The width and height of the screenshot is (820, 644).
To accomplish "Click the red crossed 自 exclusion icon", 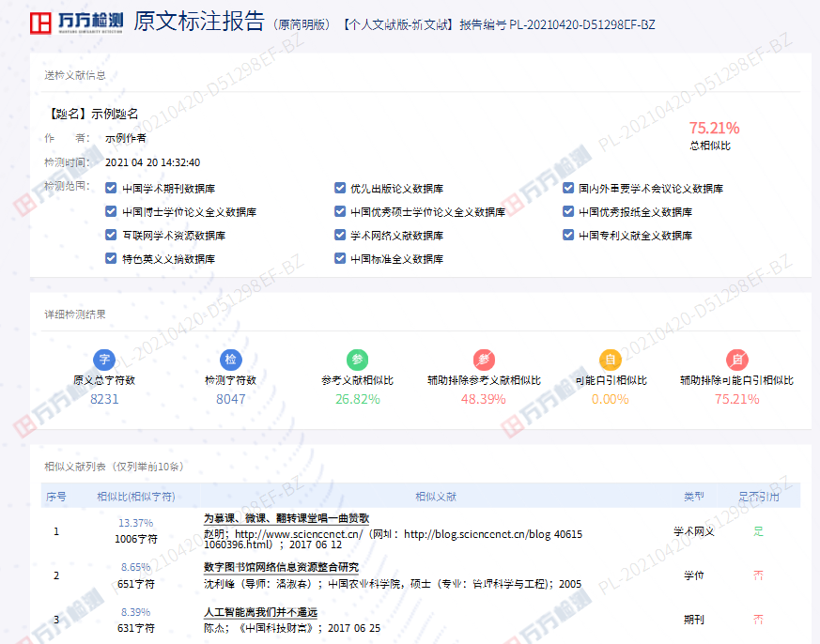I will (737, 360).
